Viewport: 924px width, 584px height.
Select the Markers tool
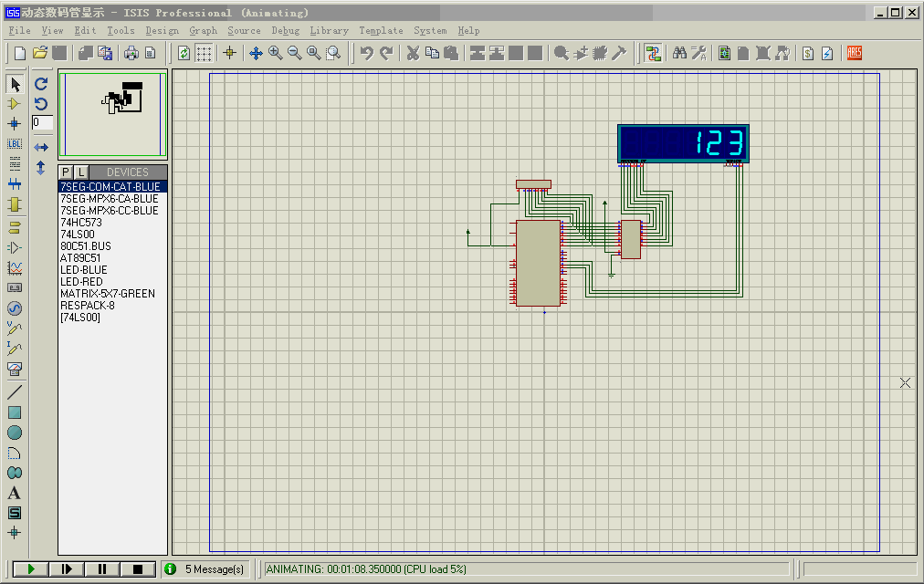[15, 533]
